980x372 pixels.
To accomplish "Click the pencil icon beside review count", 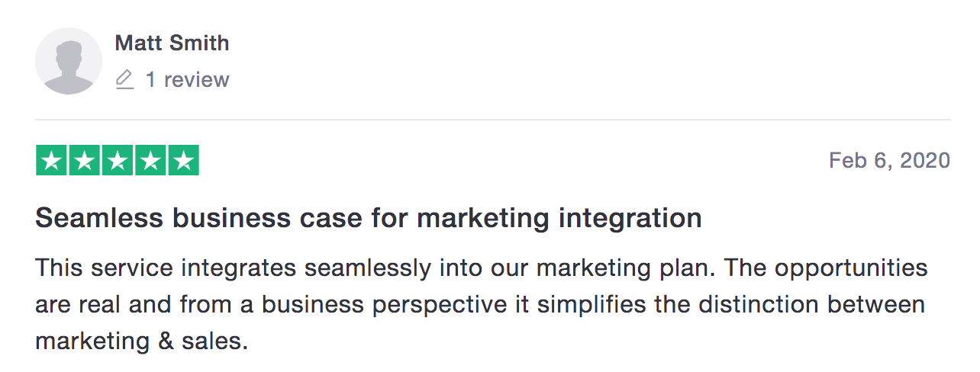I will pos(124,79).
